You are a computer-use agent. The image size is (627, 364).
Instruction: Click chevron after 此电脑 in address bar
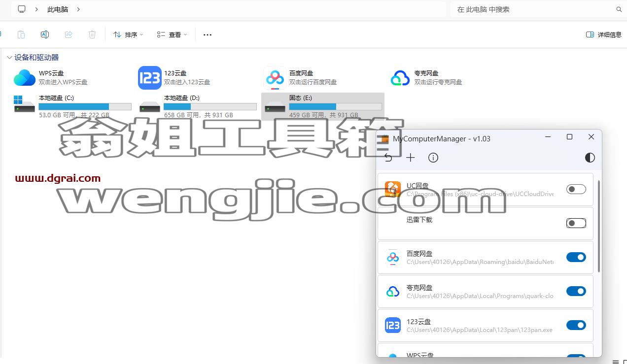(x=78, y=9)
